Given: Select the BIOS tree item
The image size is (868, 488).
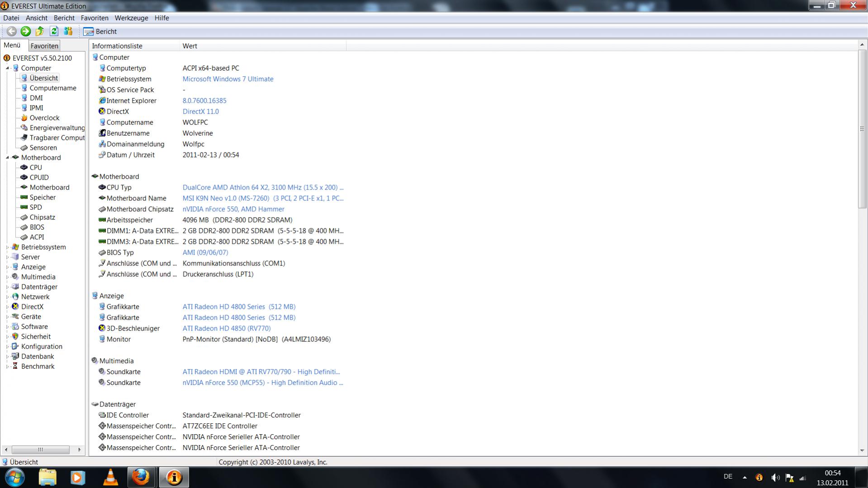Looking at the screenshot, I should [x=37, y=227].
